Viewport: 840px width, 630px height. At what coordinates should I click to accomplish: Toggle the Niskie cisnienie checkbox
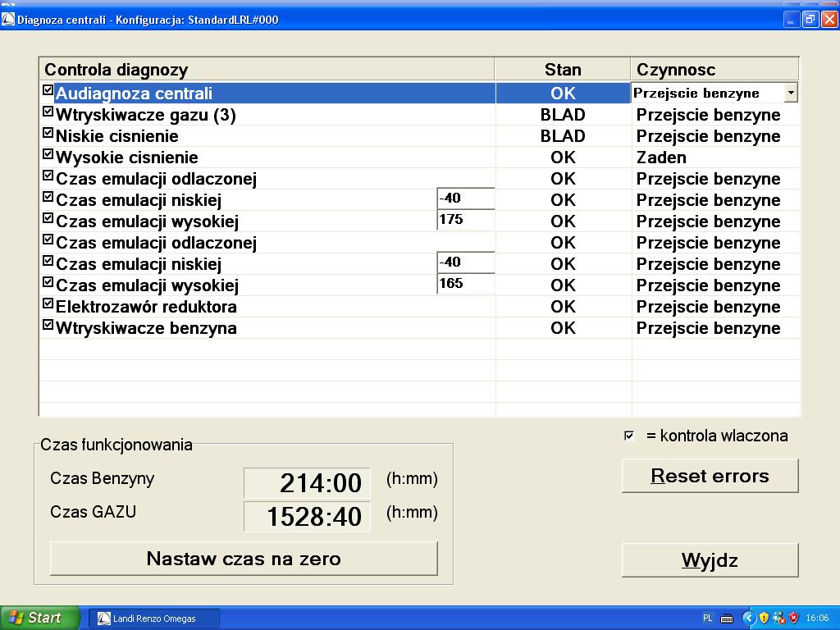click(48, 133)
